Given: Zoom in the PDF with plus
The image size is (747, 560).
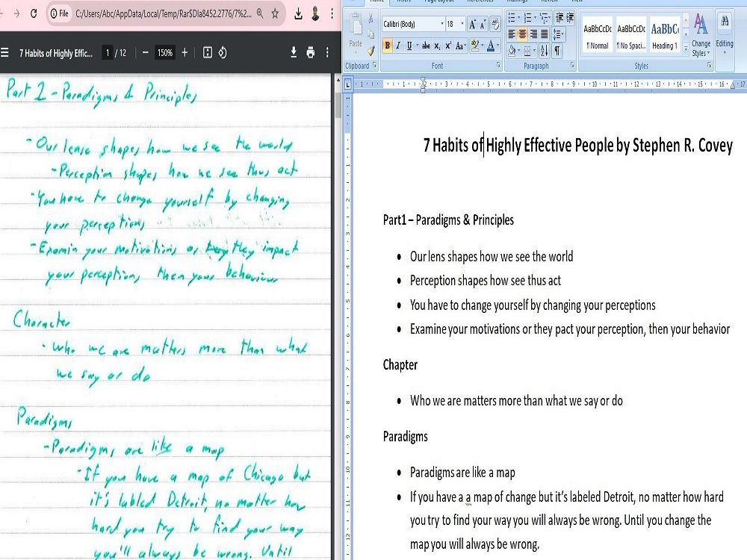Looking at the screenshot, I should pyautogui.click(x=185, y=52).
